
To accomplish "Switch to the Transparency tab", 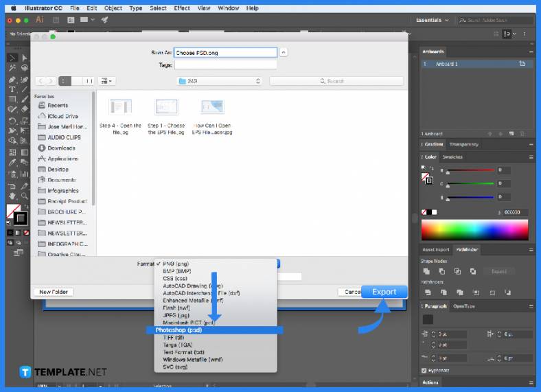I will pyautogui.click(x=463, y=145).
